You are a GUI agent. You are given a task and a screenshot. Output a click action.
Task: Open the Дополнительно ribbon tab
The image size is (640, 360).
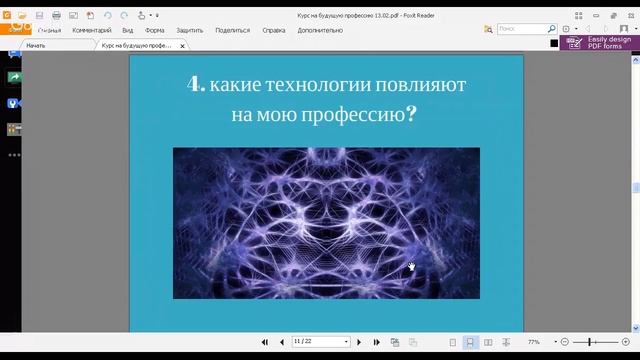(320, 30)
